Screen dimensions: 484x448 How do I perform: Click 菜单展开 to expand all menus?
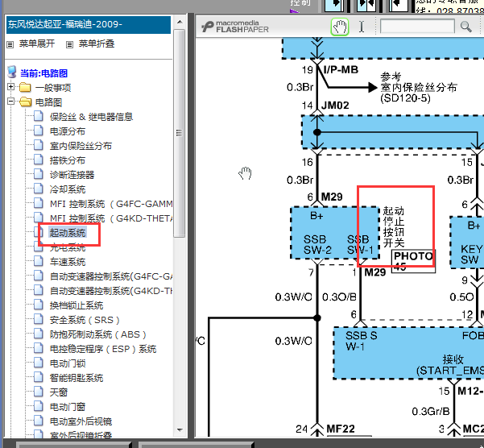37,44
